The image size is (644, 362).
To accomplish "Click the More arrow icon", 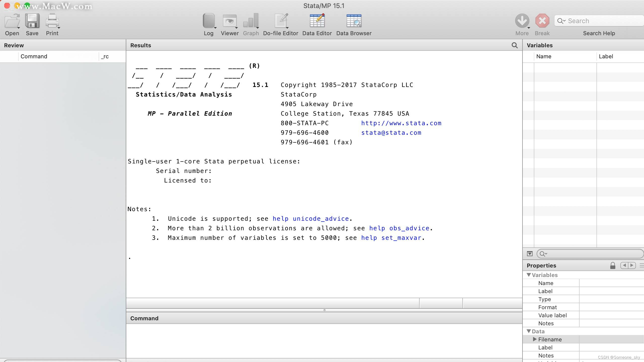I will (x=522, y=21).
